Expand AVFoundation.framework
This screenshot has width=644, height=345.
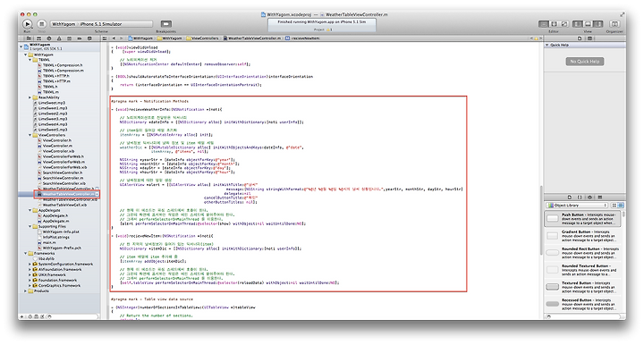pos(30,270)
